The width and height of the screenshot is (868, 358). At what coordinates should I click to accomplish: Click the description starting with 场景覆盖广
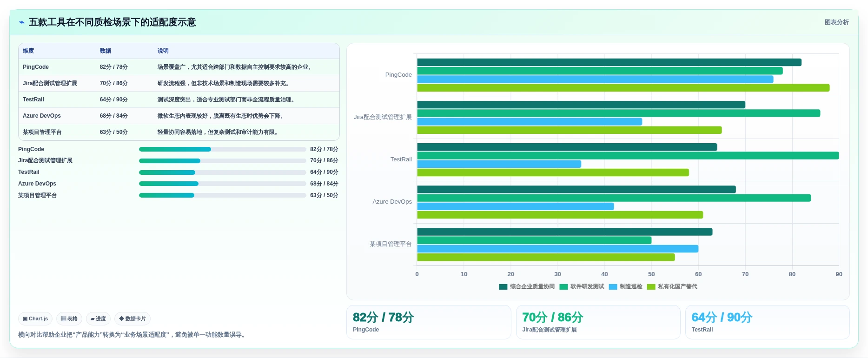click(235, 67)
